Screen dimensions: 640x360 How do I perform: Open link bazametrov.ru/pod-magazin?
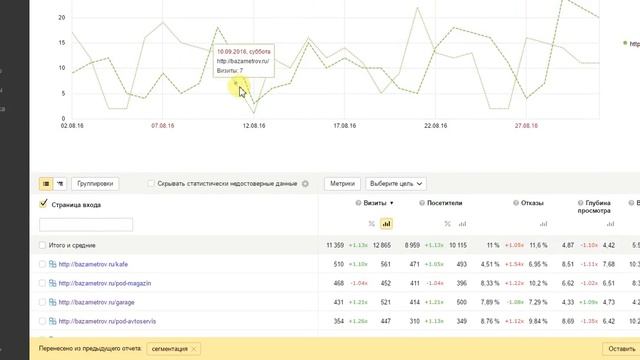tap(105, 283)
